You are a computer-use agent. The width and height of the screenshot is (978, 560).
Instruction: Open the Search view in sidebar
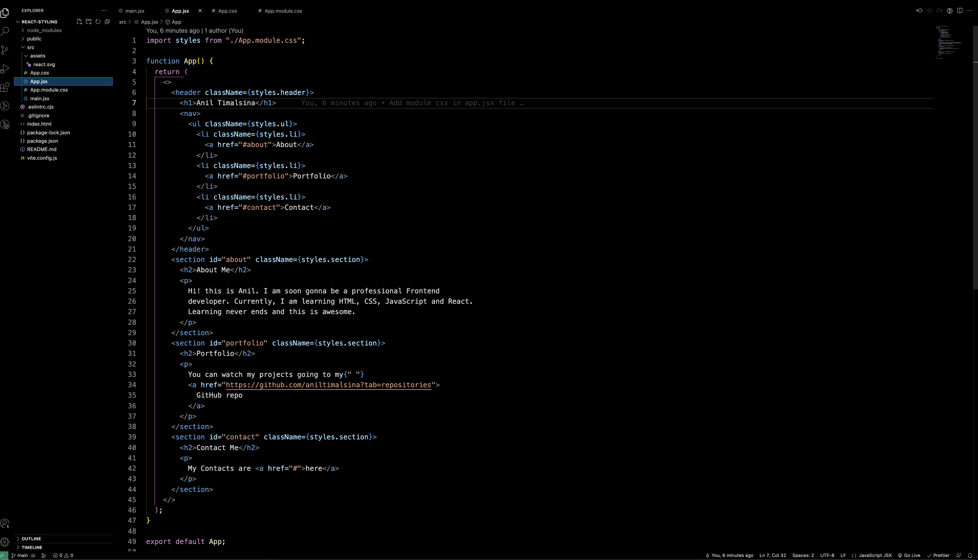point(5,31)
